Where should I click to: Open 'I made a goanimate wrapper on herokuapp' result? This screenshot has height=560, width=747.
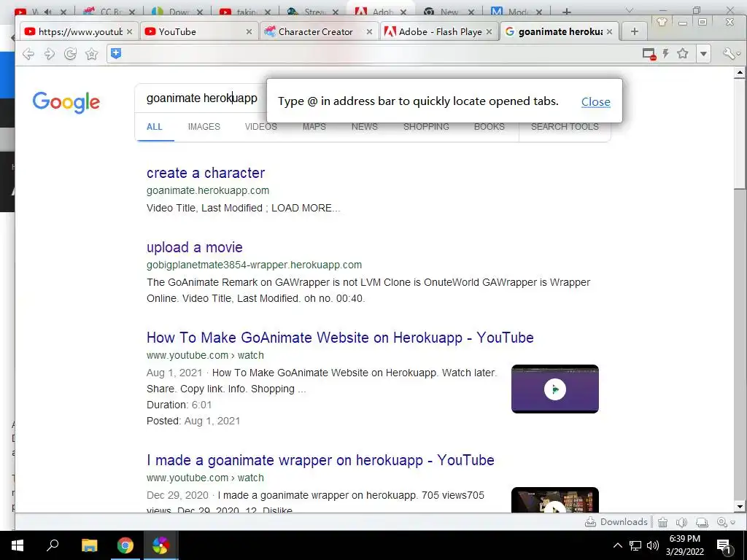320,460
